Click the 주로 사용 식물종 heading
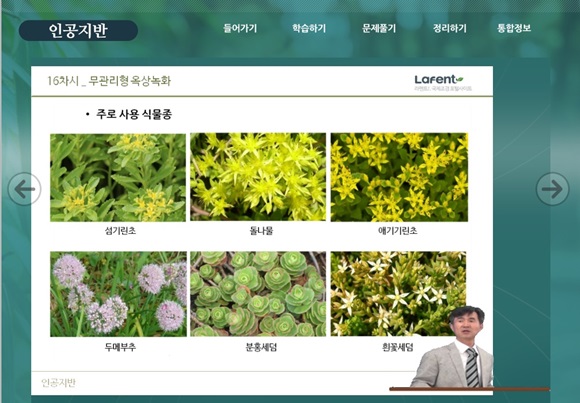Viewport: 580px width, 403px height. [x=134, y=114]
